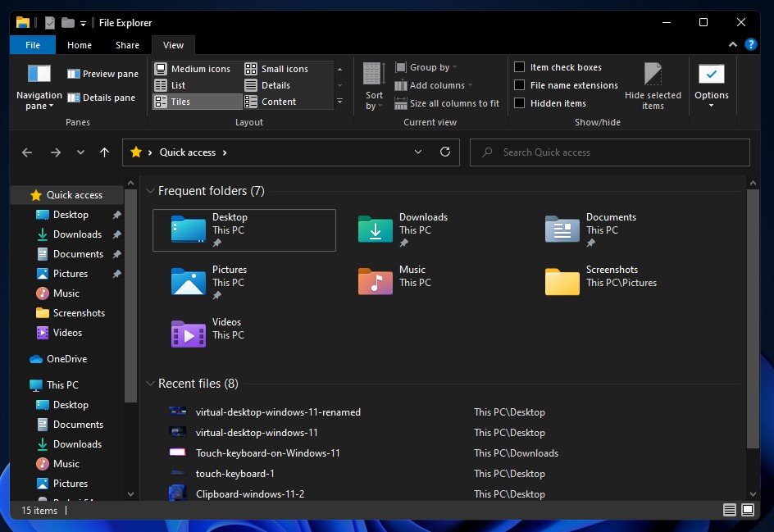The image size is (774, 532).
Task: Collapse the Frequent folders group
Action: [x=151, y=190]
